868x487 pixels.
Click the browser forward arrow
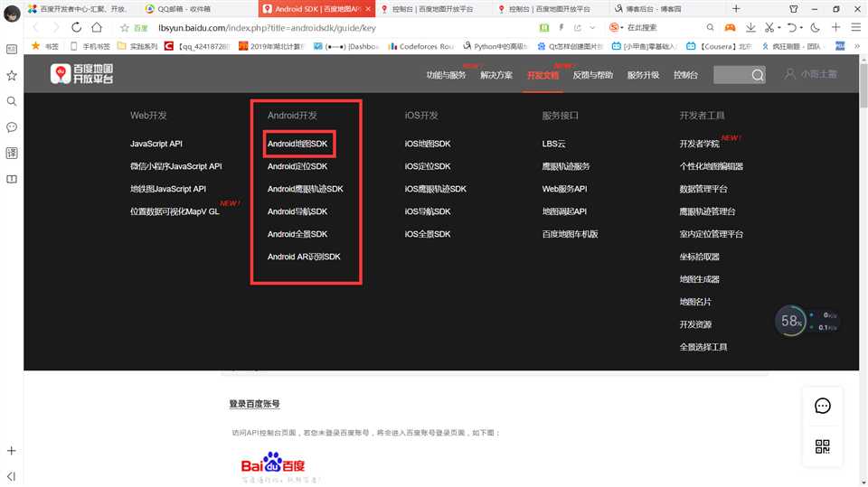click(56, 27)
